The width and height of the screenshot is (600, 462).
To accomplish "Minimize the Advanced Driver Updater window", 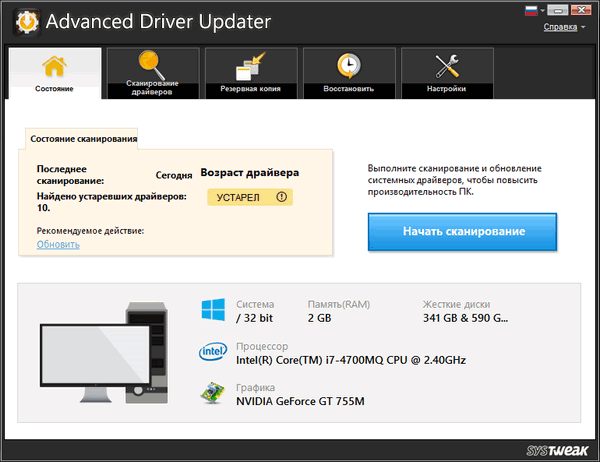I will pos(558,10).
